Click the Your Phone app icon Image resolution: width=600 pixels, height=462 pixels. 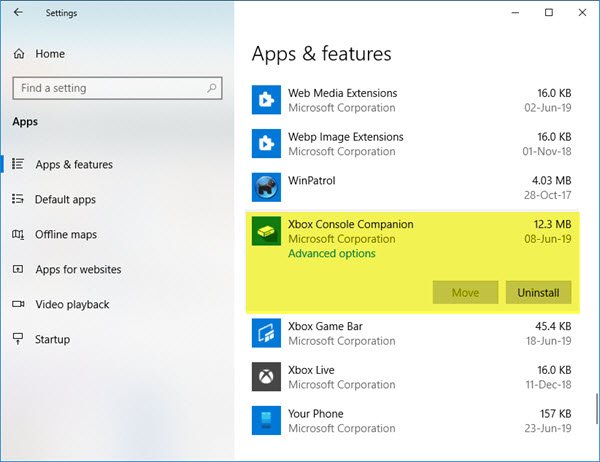click(x=267, y=421)
